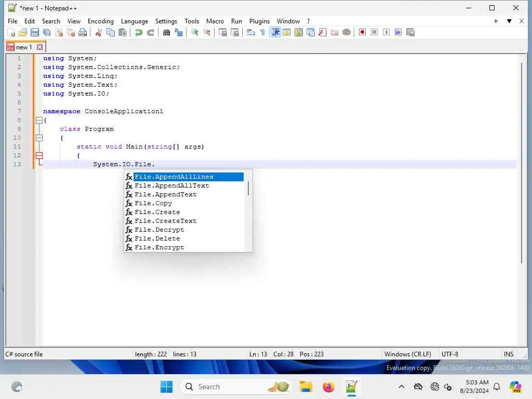Image resolution: width=532 pixels, height=399 pixels.
Task: Open the Encoding menu
Action: [x=100, y=21]
